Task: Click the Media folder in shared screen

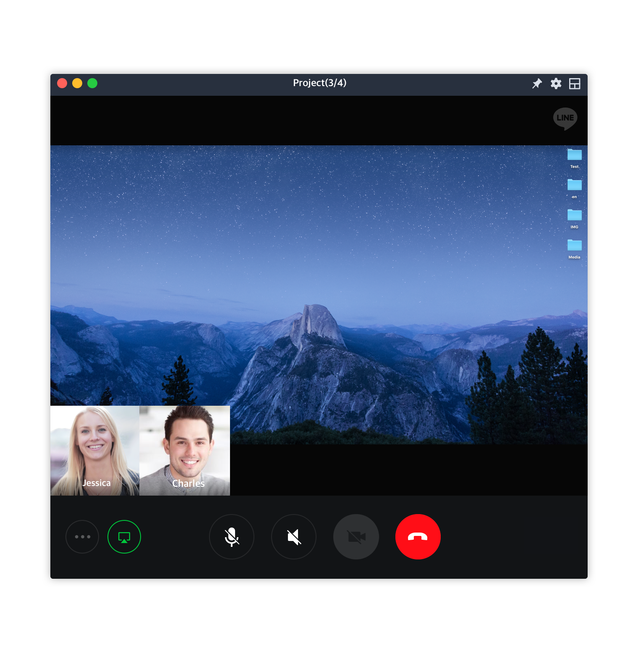Action: pyautogui.click(x=575, y=249)
